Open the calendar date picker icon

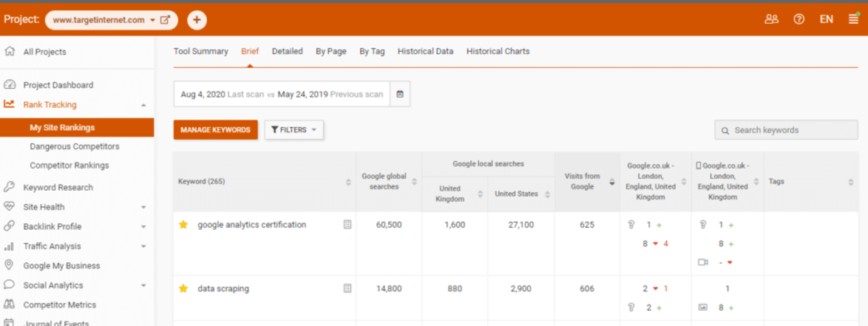(x=400, y=94)
